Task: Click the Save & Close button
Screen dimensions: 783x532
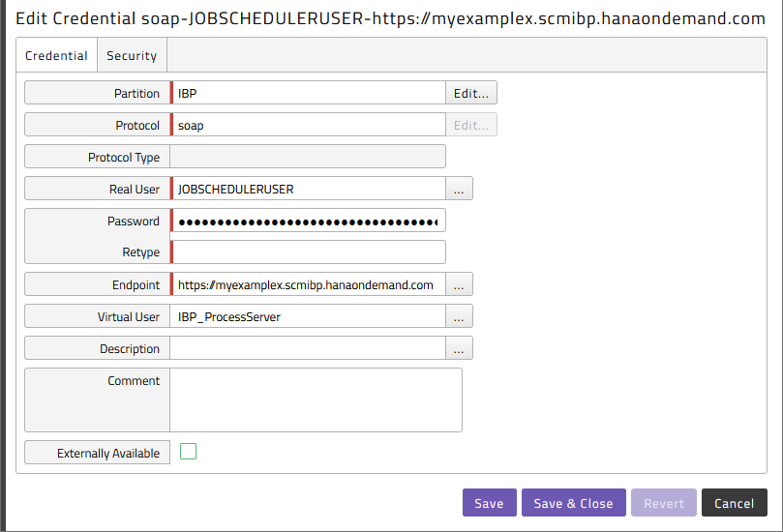Action: [x=574, y=503]
